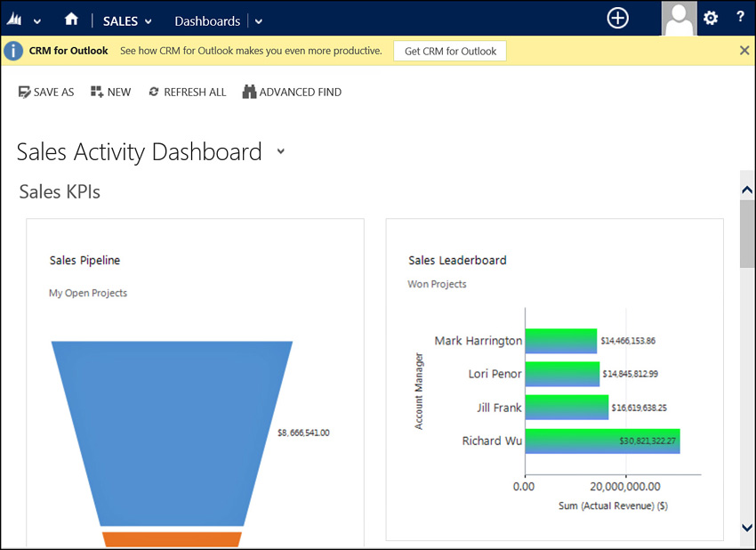Create a New dashboard
The image size is (756, 550).
click(111, 92)
